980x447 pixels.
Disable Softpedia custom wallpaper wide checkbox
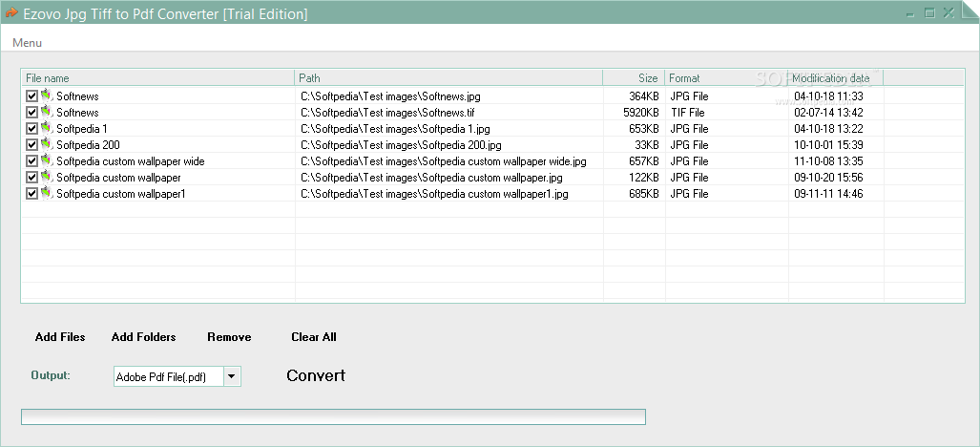coord(31,161)
